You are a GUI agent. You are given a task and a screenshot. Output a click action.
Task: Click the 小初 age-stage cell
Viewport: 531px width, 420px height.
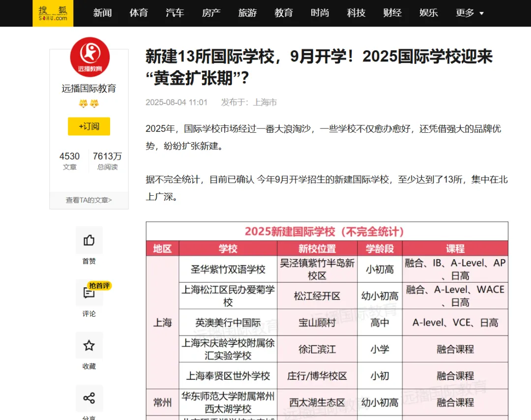[380, 376]
